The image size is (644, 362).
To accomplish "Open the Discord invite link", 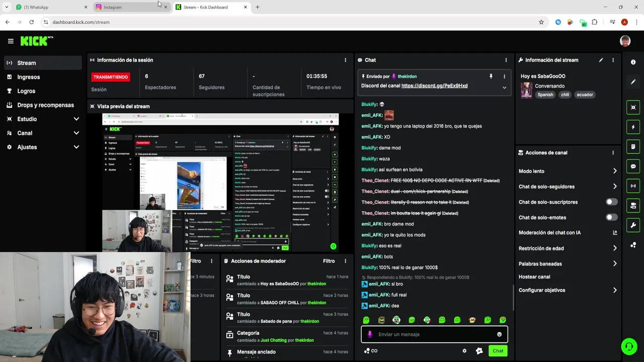I will click(x=434, y=86).
